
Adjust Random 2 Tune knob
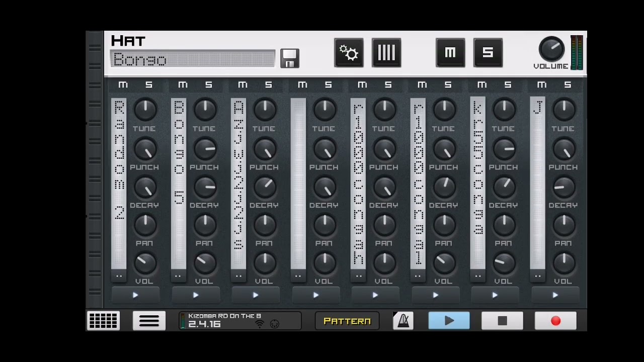click(x=145, y=111)
